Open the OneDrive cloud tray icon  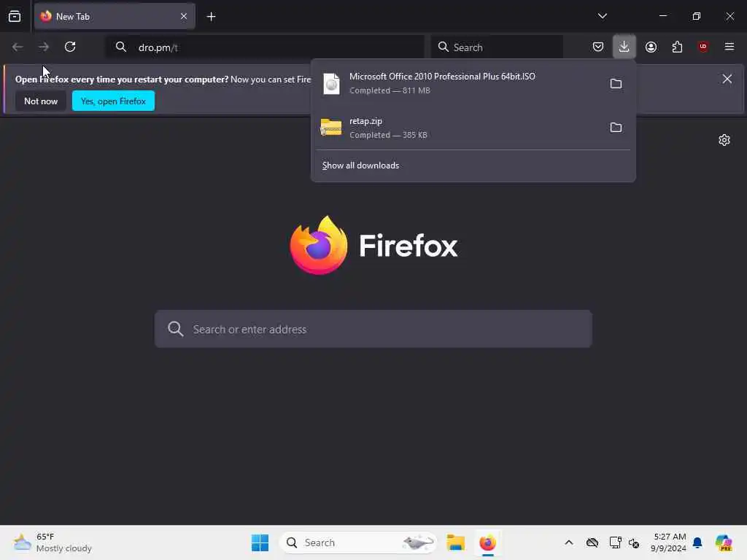[x=592, y=542]
